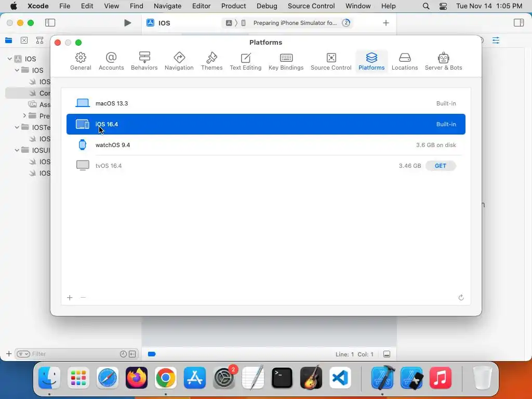Select the Cor swift file in navigator
532x399 pixels.
[28, 93]
